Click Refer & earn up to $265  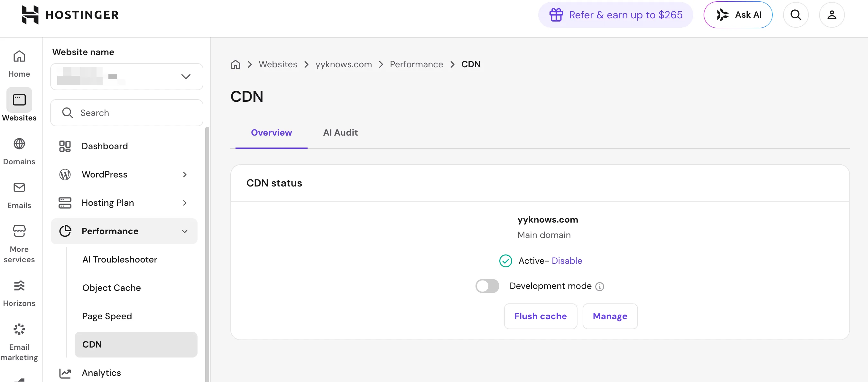(615, 15)
